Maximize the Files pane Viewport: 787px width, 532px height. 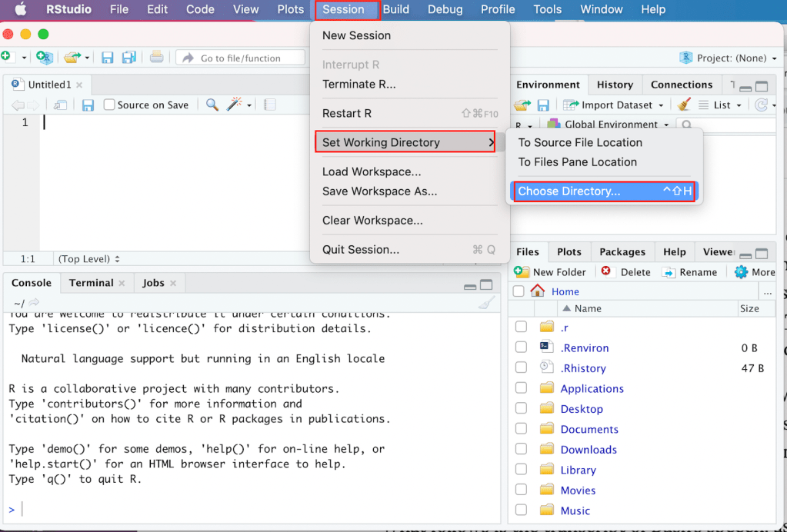point(762,254)
